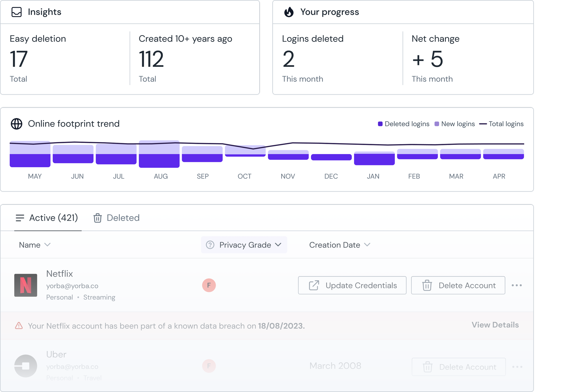This screenshot has width=567, height=392.
Task: Click Netflix's F privacy grade badge
Action: [209, 285]
